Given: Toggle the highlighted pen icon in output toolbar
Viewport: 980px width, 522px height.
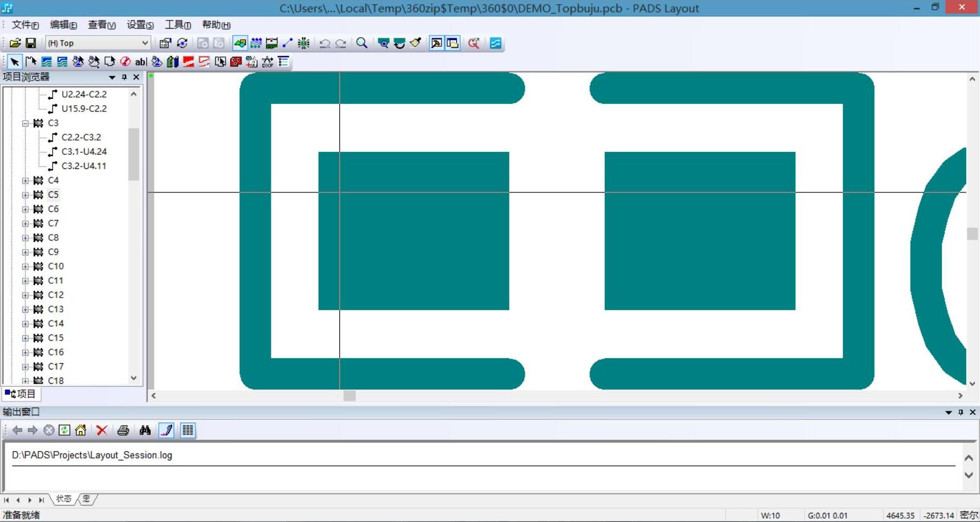Looking at the screenshot, I should point(166,430).
